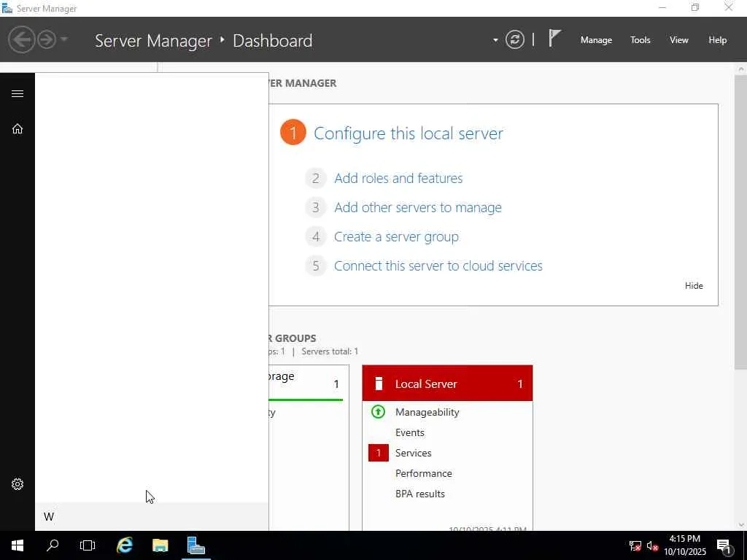Image resolution: width=747 pixels, height=560 pixels.
Task: Open the navigation history dropdown arrow
Action: click(x=64, y=39)
